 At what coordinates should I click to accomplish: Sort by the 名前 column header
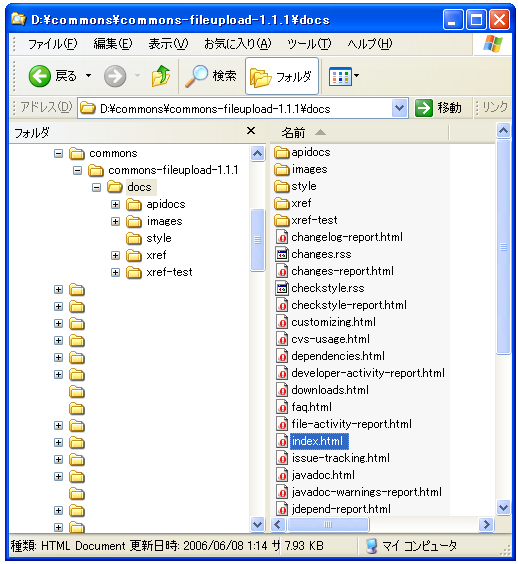[x=293, y=133]
